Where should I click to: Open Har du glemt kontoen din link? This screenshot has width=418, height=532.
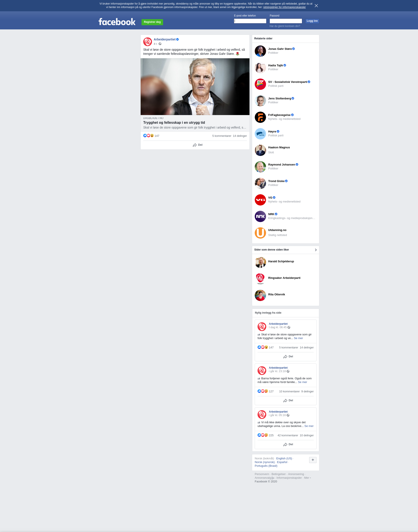click(x=285, y=26)
